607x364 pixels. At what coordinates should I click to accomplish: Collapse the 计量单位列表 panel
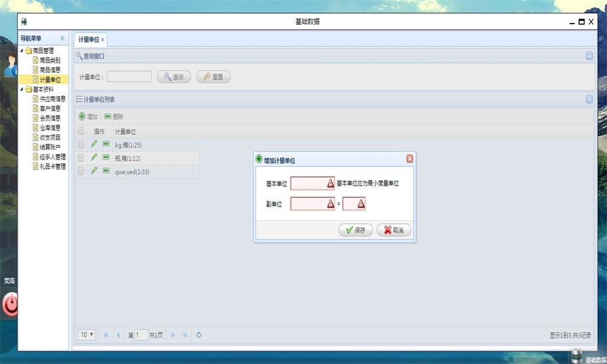(x=589, y=99)
